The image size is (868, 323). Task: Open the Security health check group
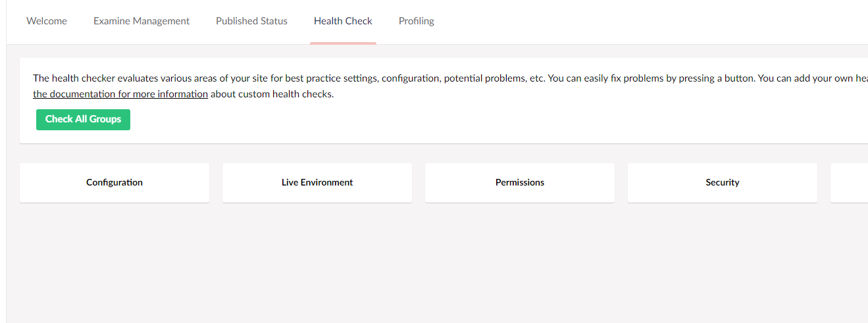(723, 183)
